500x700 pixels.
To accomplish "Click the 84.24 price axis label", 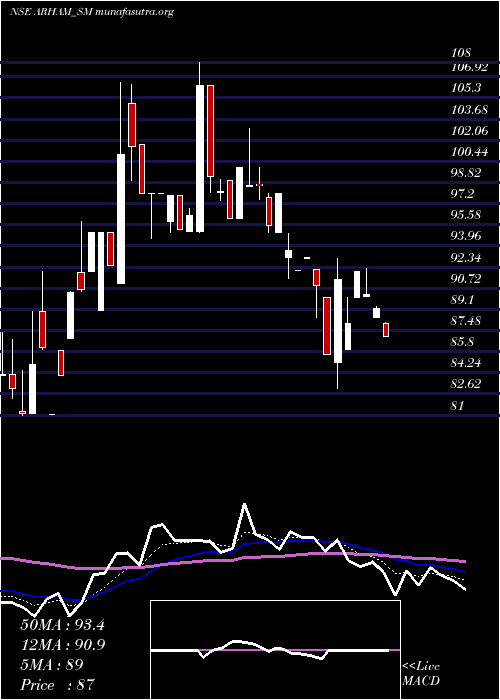I will point(466,363).
